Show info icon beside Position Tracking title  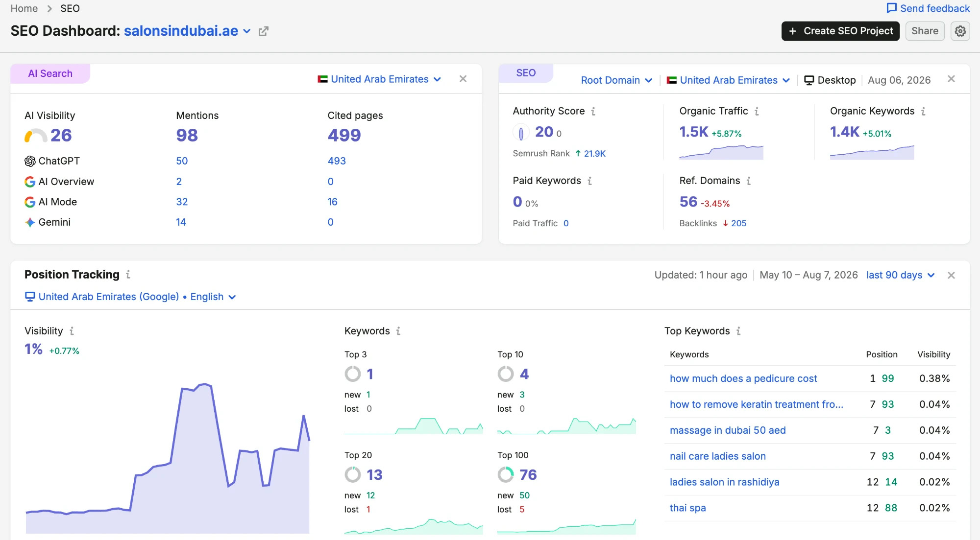click(x=128, y=275)
